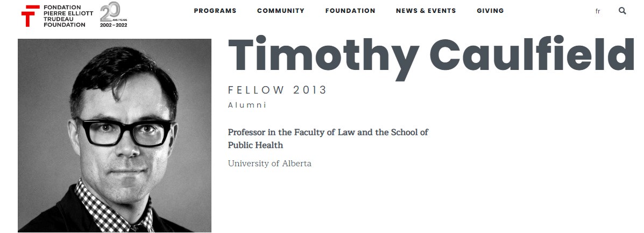Switch site language to fr
644x233 pixels.
coord(598,11)
